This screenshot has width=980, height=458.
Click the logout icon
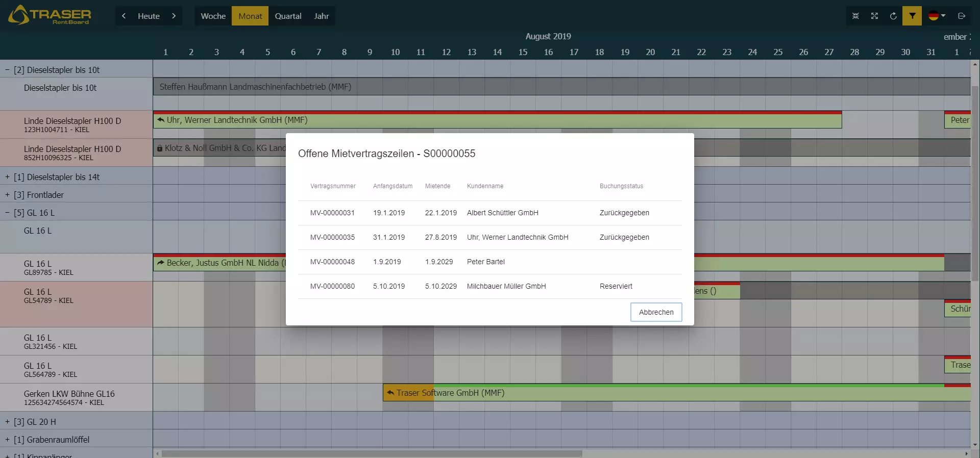click(x=962, y=16)
